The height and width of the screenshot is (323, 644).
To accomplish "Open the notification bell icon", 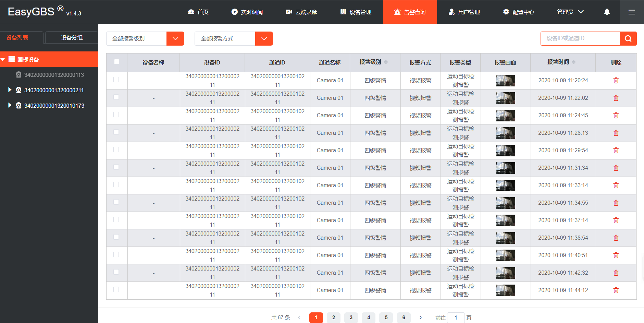I will coord(607,12).
